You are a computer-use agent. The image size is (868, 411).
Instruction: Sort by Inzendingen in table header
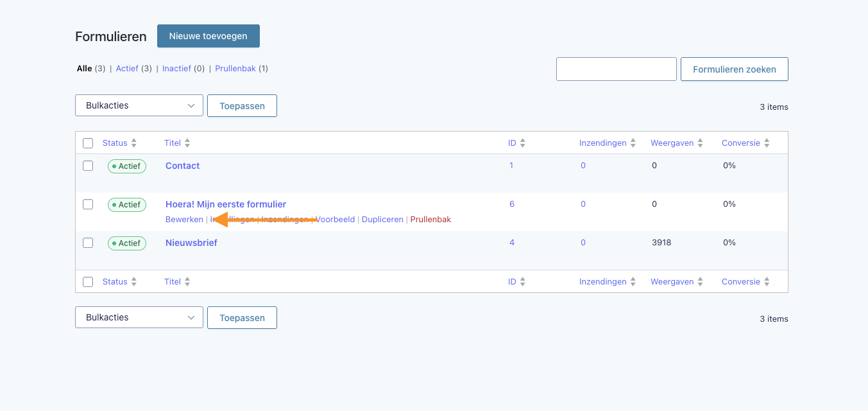pos(633,143)
